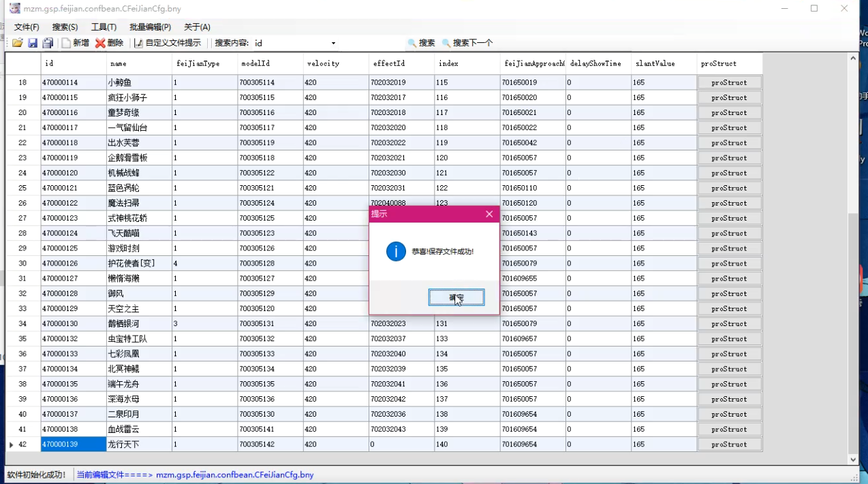The image size is (868, 484).
Task: Click the vertical scrollbar down arrow
Action: click(853, 459)
